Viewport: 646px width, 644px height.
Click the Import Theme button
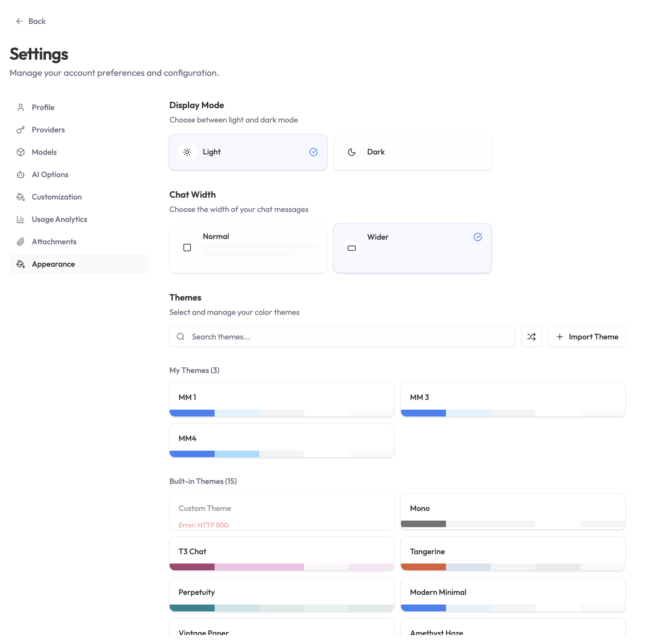(586, 337)
